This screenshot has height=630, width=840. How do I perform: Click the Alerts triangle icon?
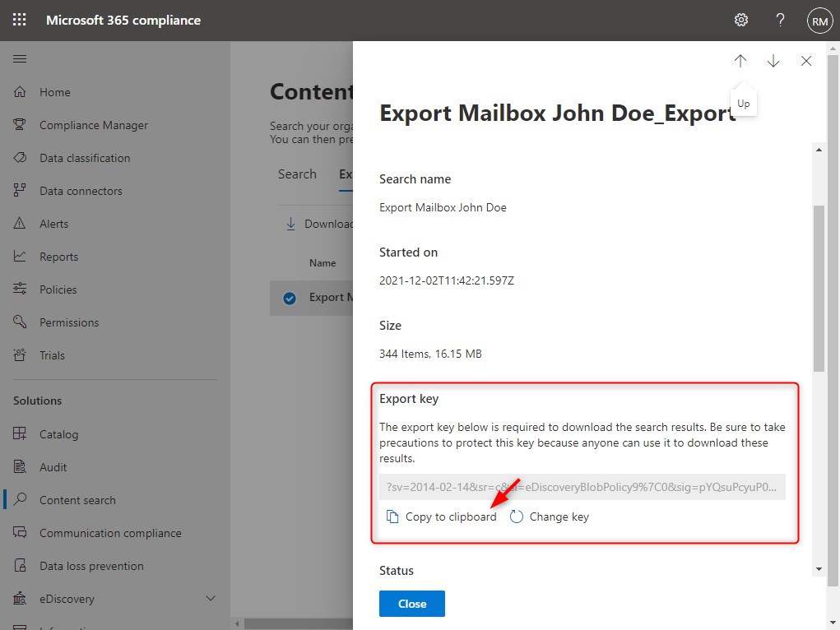[x=20, y=224]
